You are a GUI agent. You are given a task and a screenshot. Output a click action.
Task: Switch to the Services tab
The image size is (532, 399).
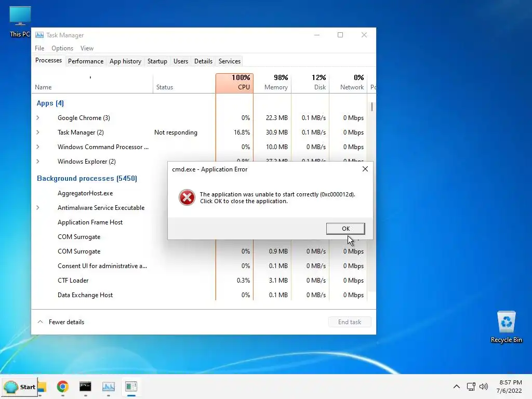point(229,61)
